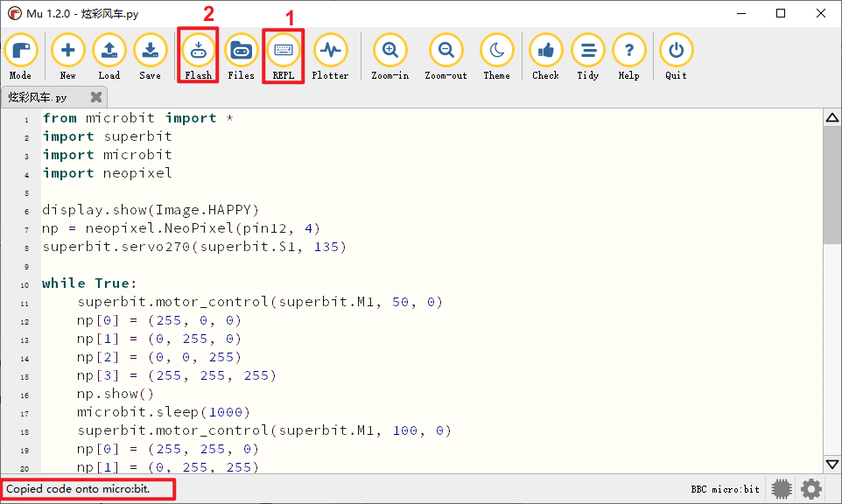Image resolution: width=842 pixels, height=504 pixels.
Task: Click line 'np[1] = (0, 255, 0)'
Action: [159, 339]
